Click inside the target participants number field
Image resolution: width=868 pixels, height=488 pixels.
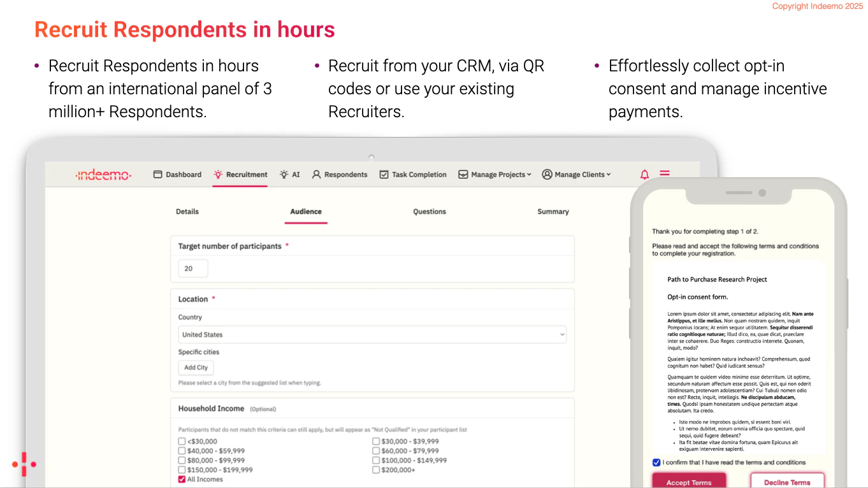192,268
